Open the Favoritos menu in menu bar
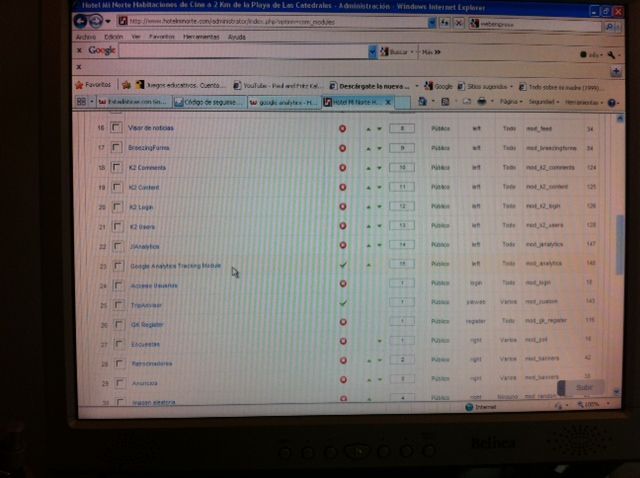Screen dimensions: 640x478 tap(162, 37)
